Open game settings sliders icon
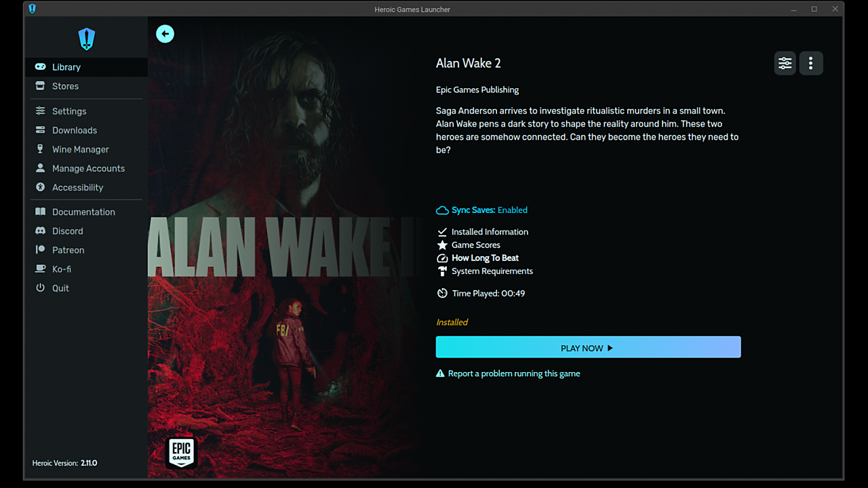This screenshot has width=868, height=488. pos(785,63)
